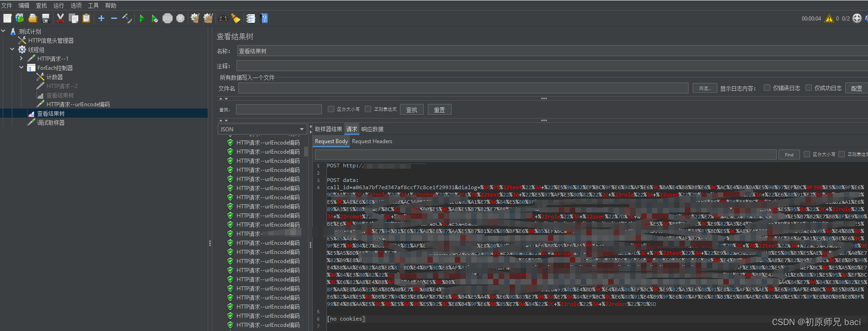Open the Templates icon in toolbar
Viewport: 868px width, 331px height.
pyautogui.click(x=20, y=18)
